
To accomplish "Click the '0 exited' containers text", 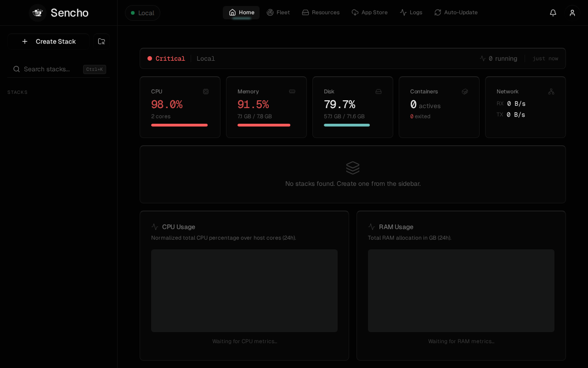I will tap(420, 116).
